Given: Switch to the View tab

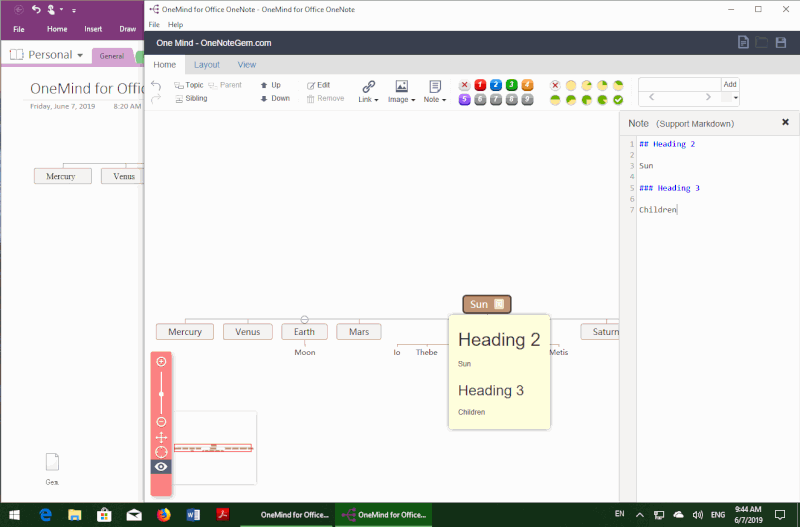Looking at the screenshot, I should click(x=247, y=65).
